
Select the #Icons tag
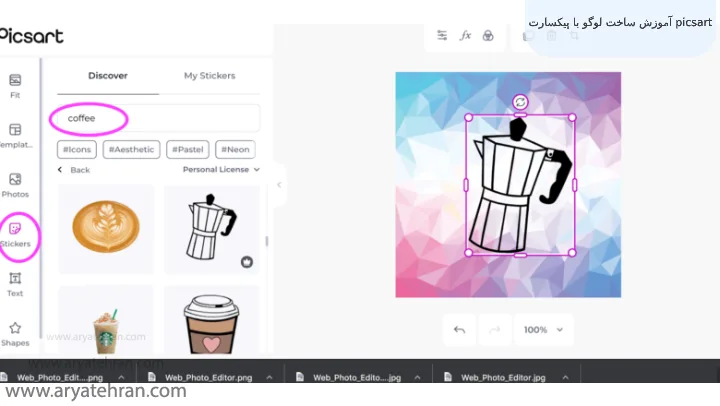(x=77, y=149)
